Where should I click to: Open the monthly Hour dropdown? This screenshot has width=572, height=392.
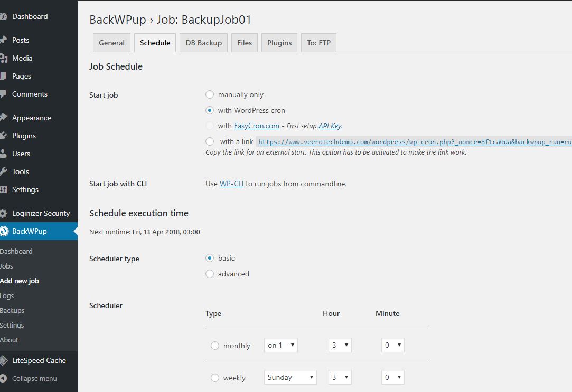(340, 345)
